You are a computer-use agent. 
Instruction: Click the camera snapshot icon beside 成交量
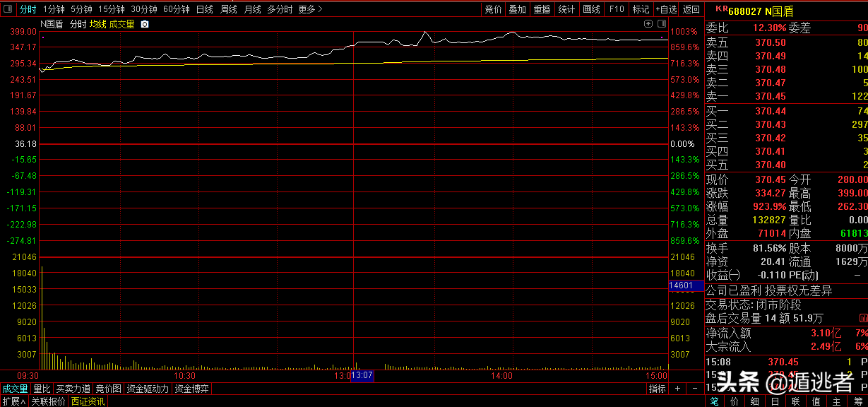coord(145,24)
